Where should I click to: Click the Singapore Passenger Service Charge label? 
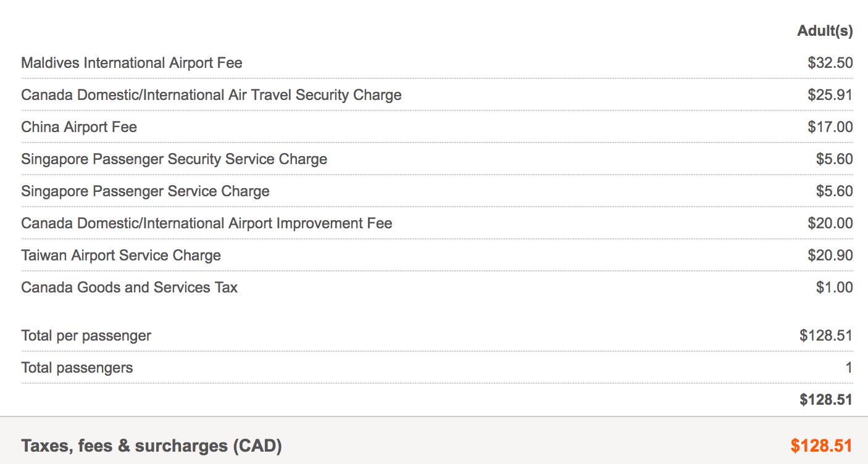(145, 191)
